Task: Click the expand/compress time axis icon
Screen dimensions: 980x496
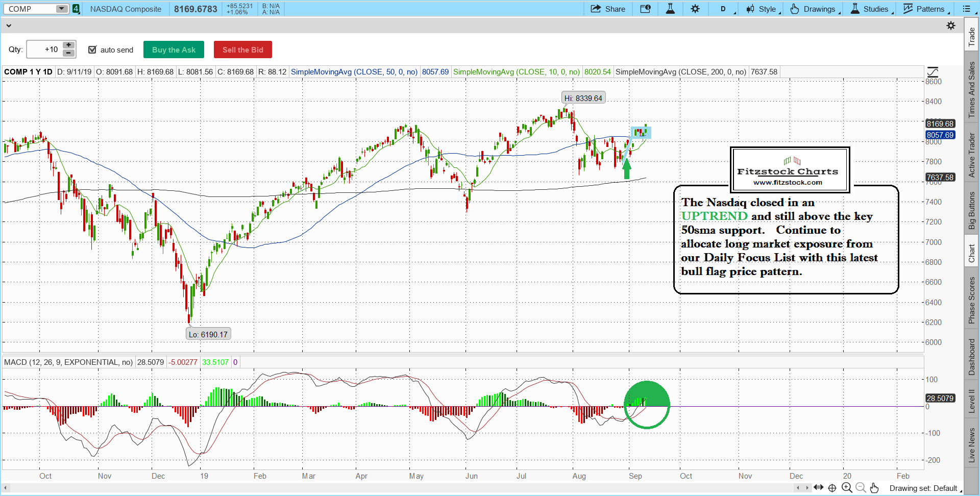Action: [818, 488]
